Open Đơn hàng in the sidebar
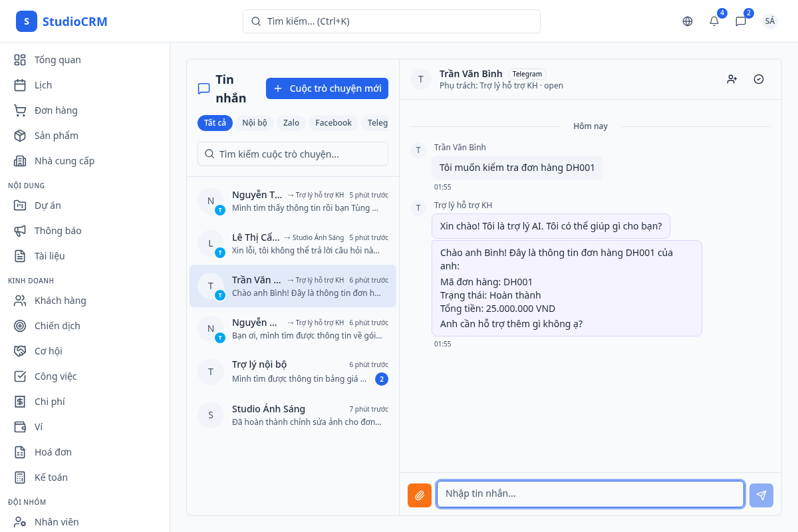 (x=56, y=110)
